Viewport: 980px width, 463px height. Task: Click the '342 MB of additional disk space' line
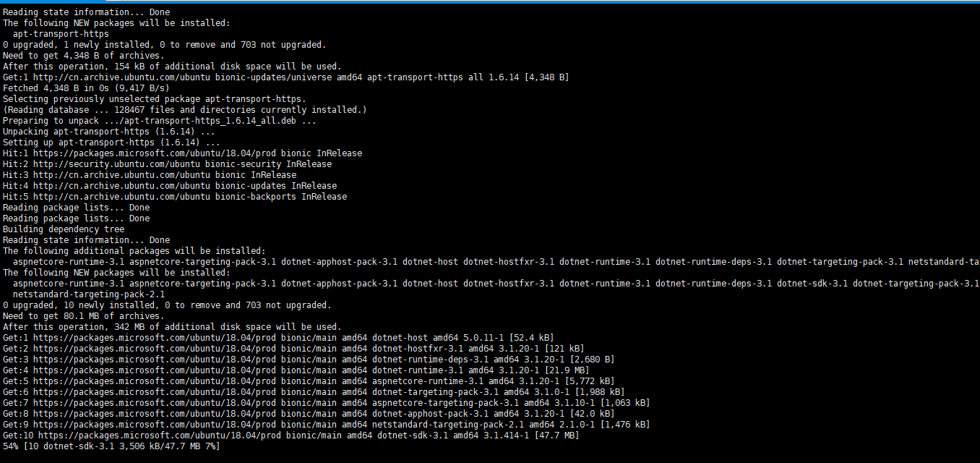point(172,327)
